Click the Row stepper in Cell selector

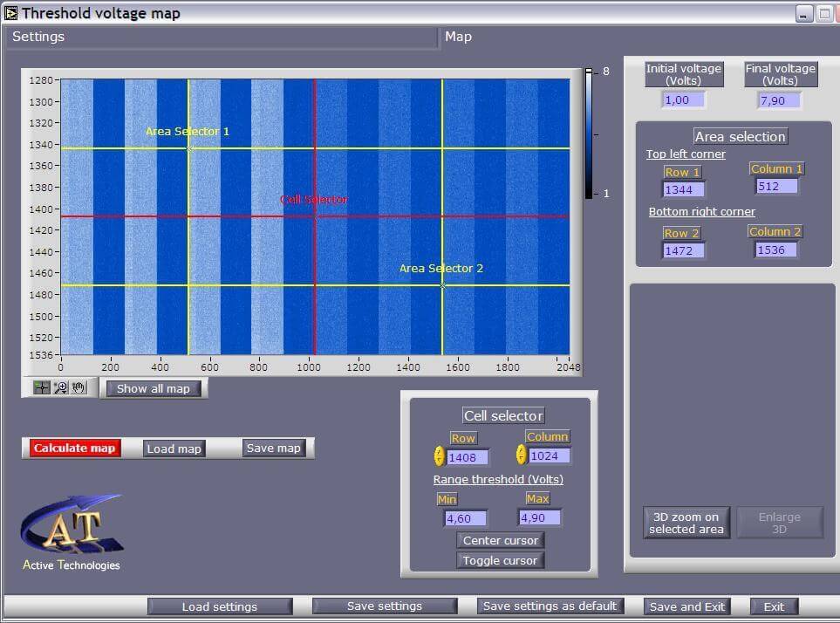pos(439,456)
